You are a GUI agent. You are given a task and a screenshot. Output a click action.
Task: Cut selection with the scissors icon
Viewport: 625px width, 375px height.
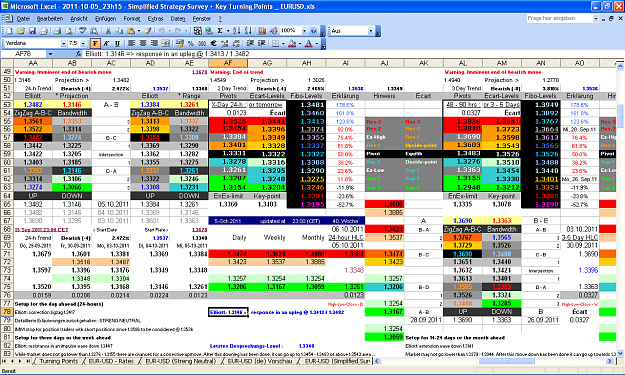click(x=108, y=31)
